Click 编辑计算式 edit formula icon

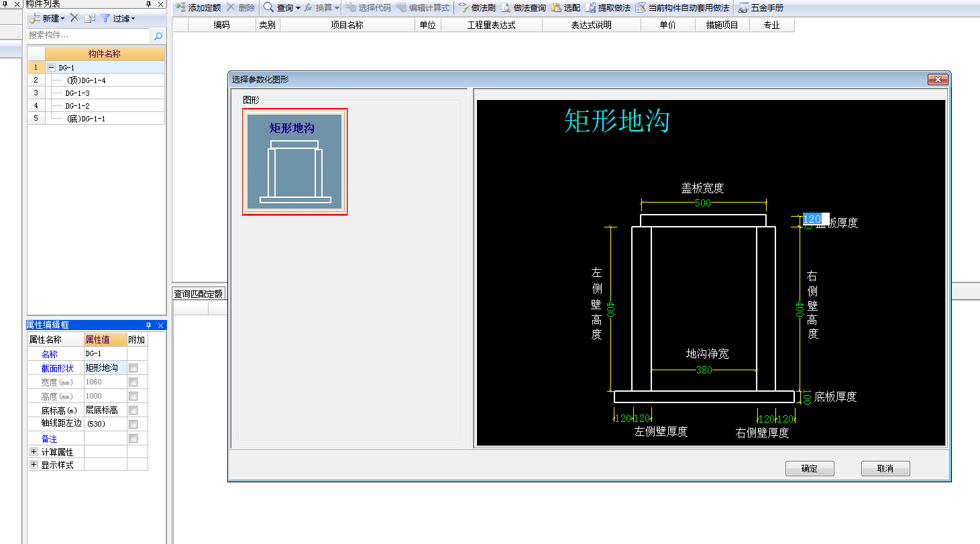(x=401, y=8)
